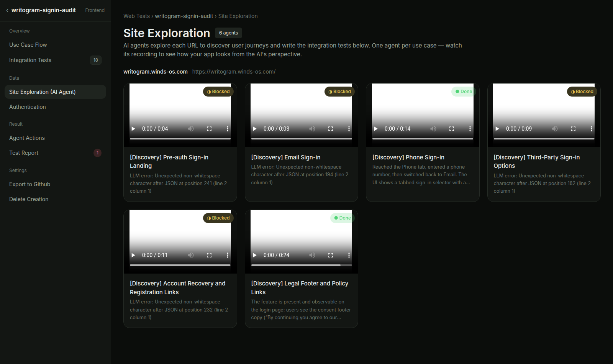Open more options on Email Sign-in video
Screen dimensions: 613x364
[x=349, y=129]
